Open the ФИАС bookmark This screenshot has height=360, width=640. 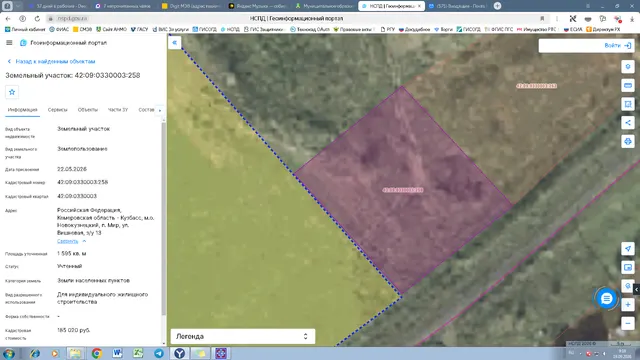[x=59, y=29]
